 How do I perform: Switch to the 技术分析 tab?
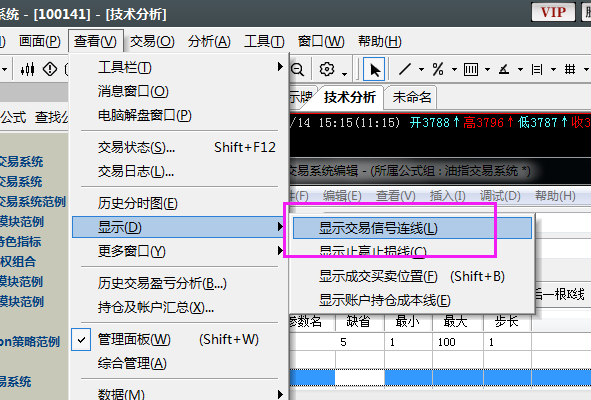pos(350,97)
